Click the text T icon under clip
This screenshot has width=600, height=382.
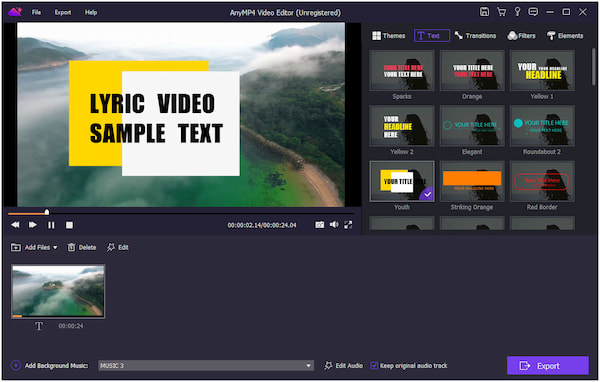click(x=39, y=326)
